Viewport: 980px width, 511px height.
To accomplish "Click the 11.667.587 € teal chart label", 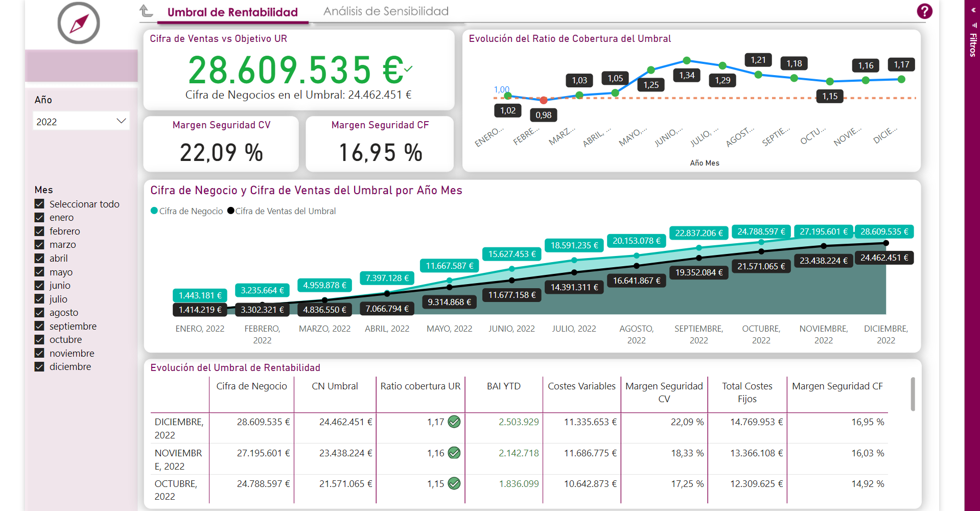I will pos(450,266).
